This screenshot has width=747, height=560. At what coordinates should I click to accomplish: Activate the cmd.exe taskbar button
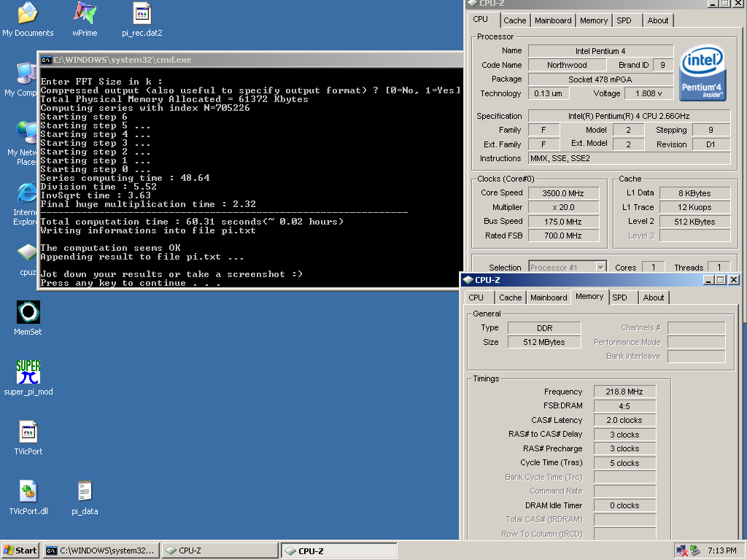[x=101, y=551]
